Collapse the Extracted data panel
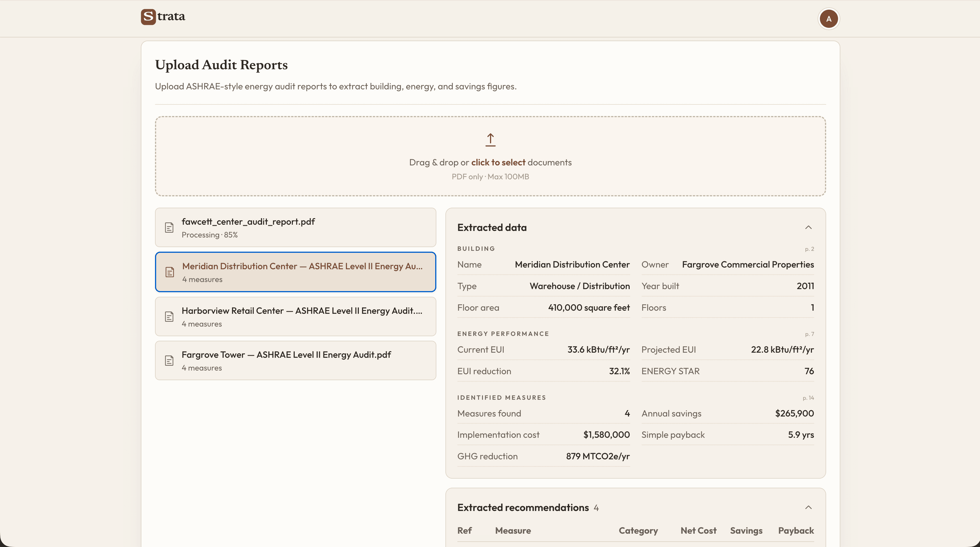 pyautogui.click(x=809, y=227)
